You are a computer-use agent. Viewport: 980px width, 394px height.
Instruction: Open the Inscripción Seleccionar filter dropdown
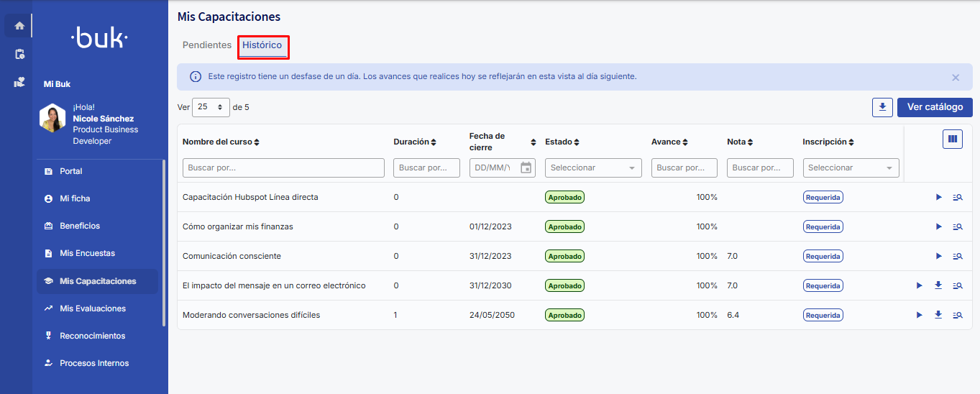click(851, 168)
